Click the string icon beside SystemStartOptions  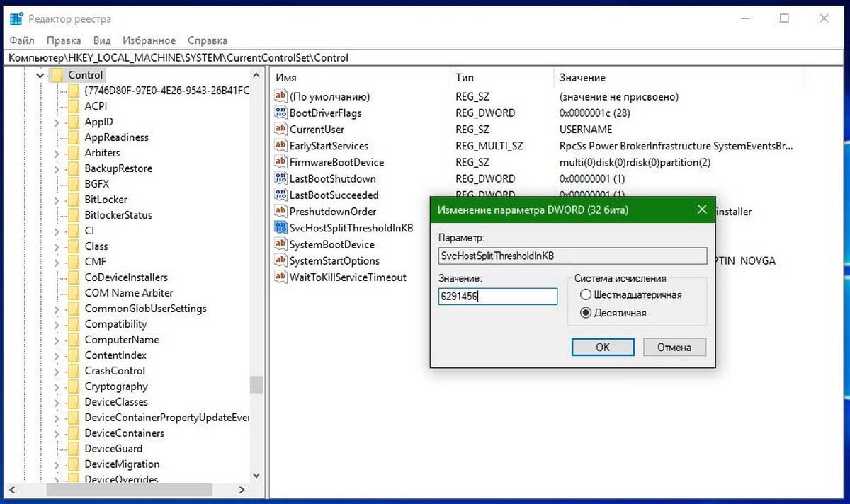coord(280,260)
